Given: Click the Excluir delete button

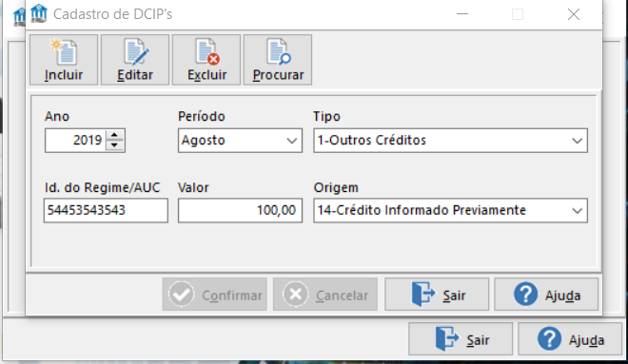Looking at the screenshot, I should click(x=206, y=60).
